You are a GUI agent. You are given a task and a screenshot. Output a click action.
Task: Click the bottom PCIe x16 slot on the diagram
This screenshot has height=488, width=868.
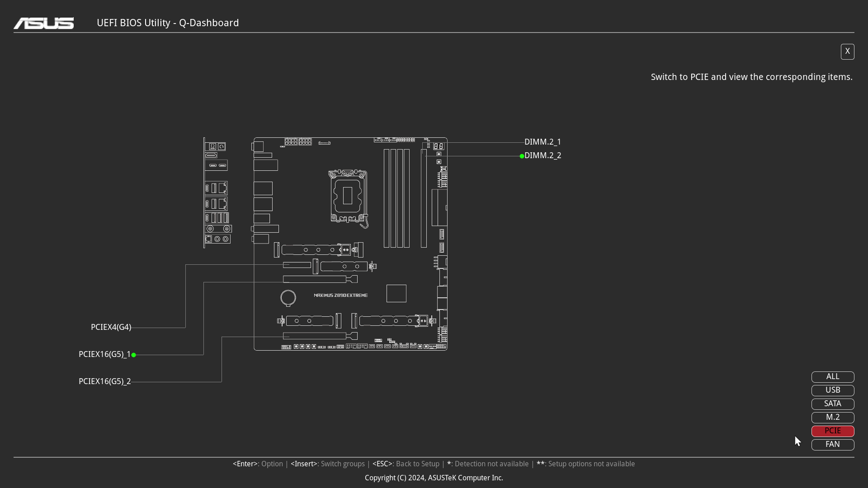click(x=320, y=336)
